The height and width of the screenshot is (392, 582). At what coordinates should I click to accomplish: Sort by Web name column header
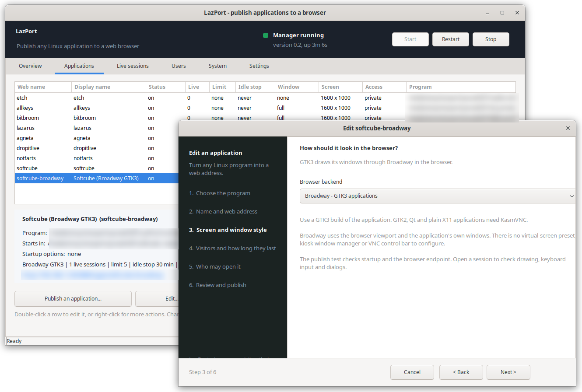[43, 87]
